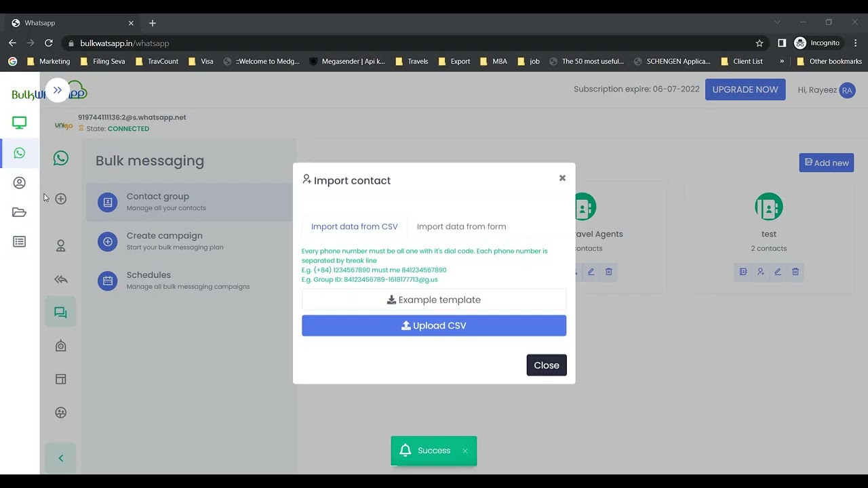Open the account profile icon in white sidebar

20,183
